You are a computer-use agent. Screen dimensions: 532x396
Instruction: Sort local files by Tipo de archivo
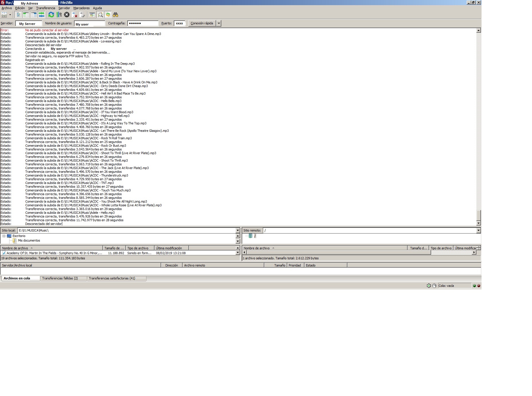tap(140, 248)
